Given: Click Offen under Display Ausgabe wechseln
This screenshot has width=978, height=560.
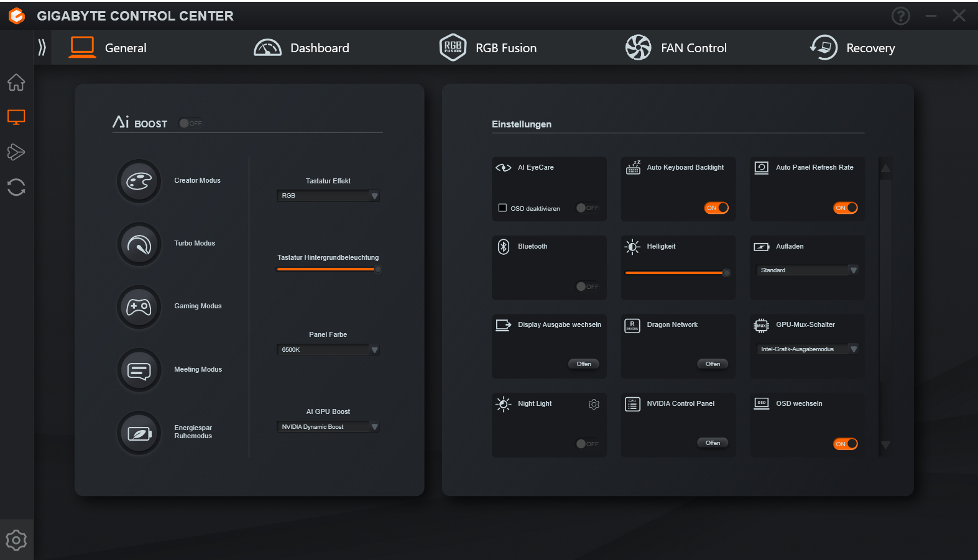Looking at the screenshot, I should tap(584, 364).
